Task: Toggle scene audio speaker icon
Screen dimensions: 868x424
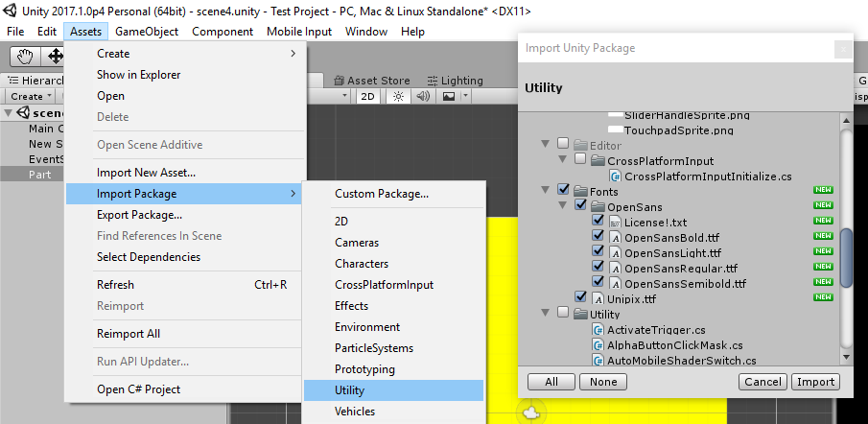Action: [x=424, y=96]
